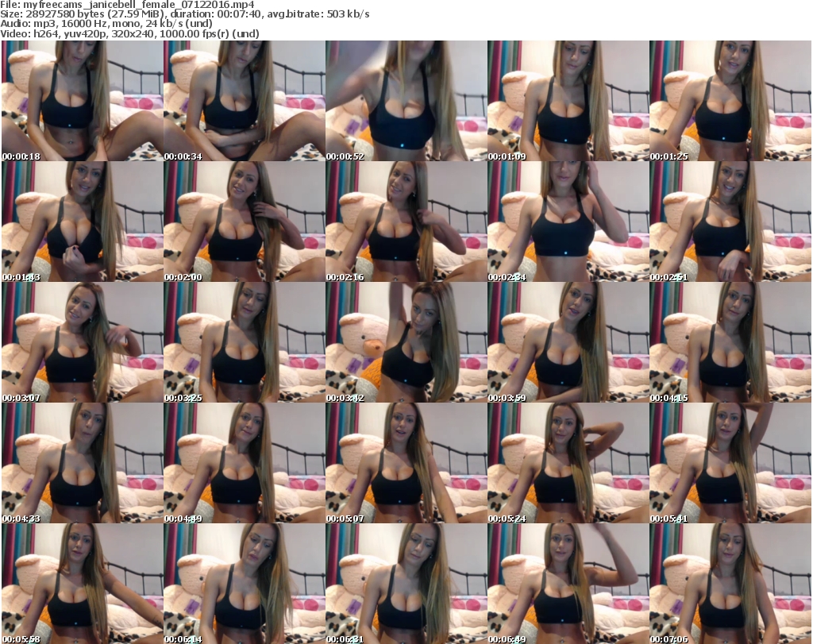Click the 'Size: 28927580 bytes' info line
813x644 pixels.
184,14
